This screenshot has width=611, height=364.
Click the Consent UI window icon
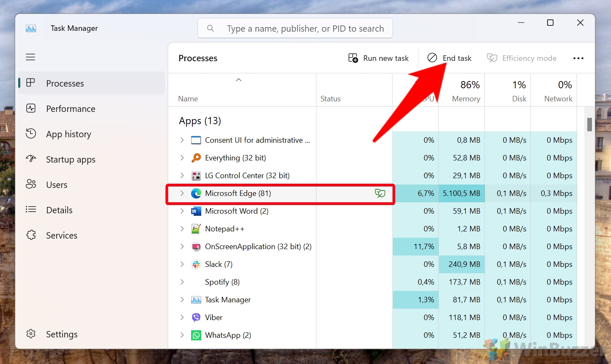pyautogui.click(x=196, y=140)
